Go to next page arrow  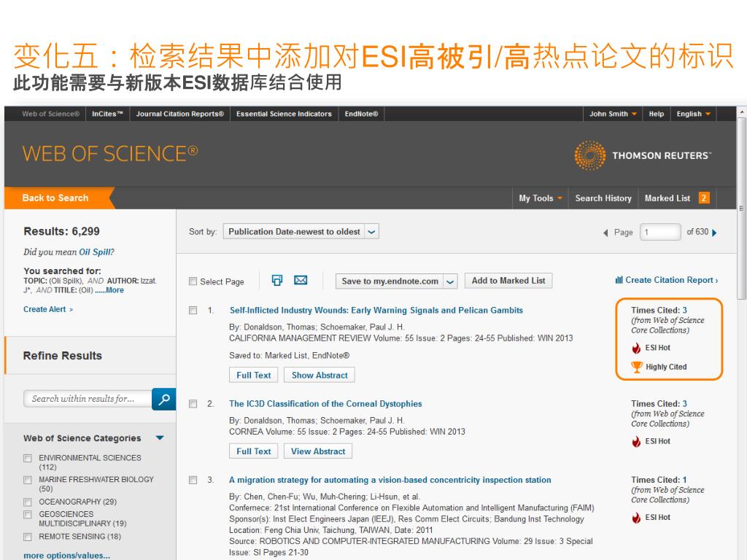pos(714,233)
